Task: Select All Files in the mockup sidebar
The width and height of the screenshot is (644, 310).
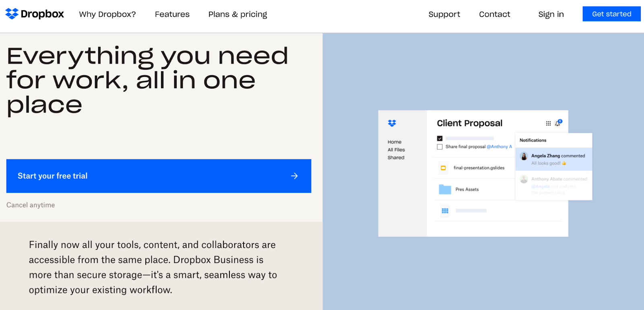Action: [396, 150]
